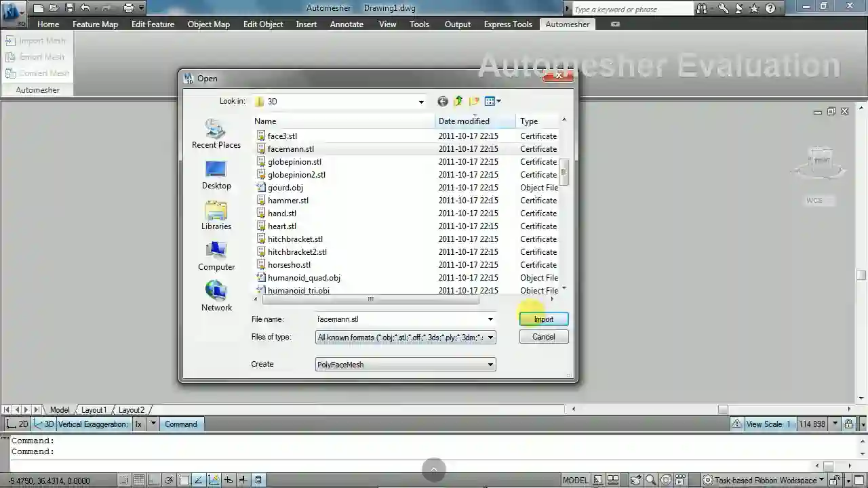
Task: Expand the Look in folder dropdown
Action: (x=420, y=102)
